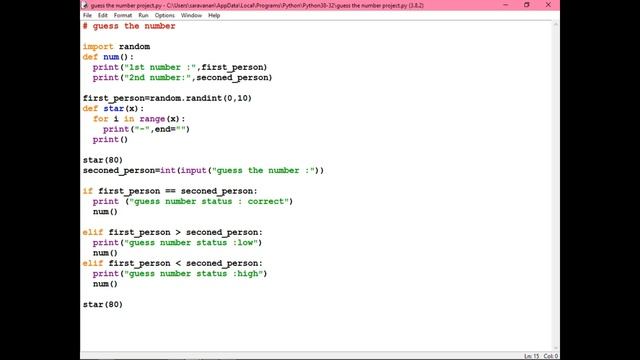Open the Window menu
This screenshot has height=360, width=640.
191,16
